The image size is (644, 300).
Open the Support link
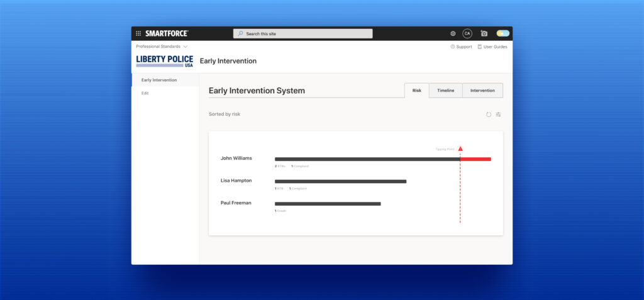coord(461,47)
